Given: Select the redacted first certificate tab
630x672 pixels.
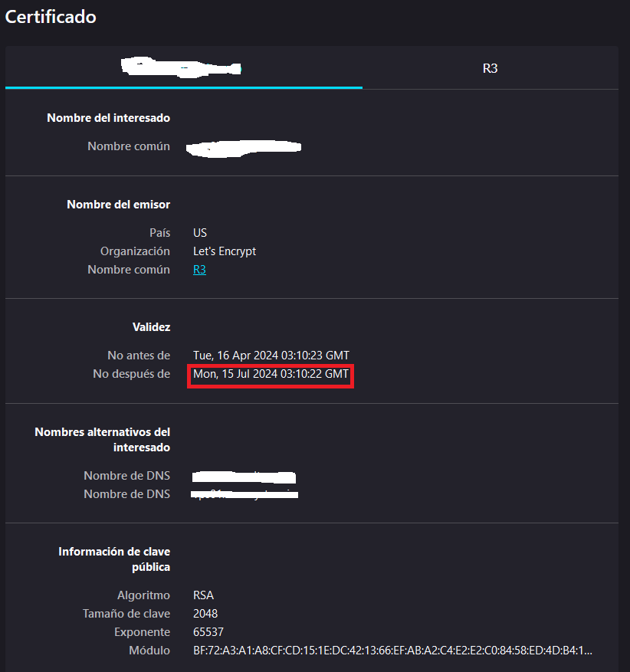Looking at the screenshot, I should pyautogui.click(x=182, y=68).
